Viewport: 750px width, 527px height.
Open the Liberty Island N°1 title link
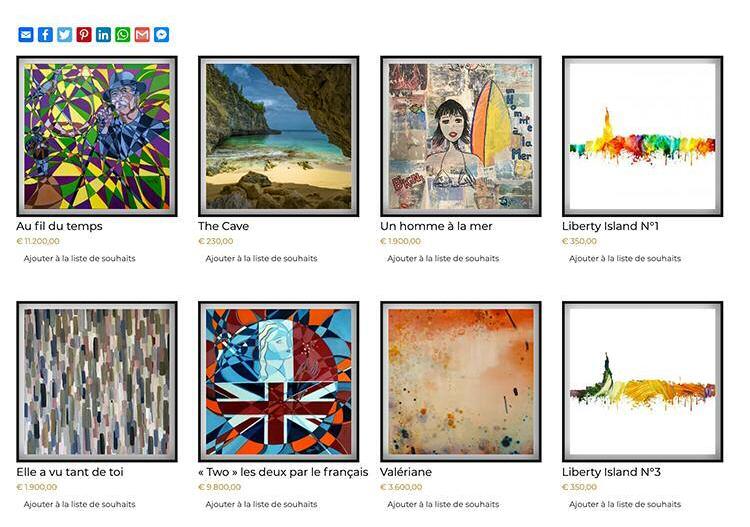tap(610, 226)
